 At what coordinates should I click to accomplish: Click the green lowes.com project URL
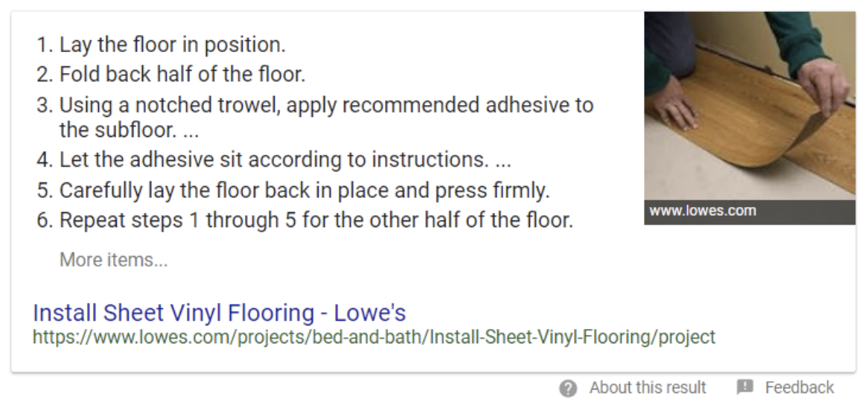click(374, 337)
